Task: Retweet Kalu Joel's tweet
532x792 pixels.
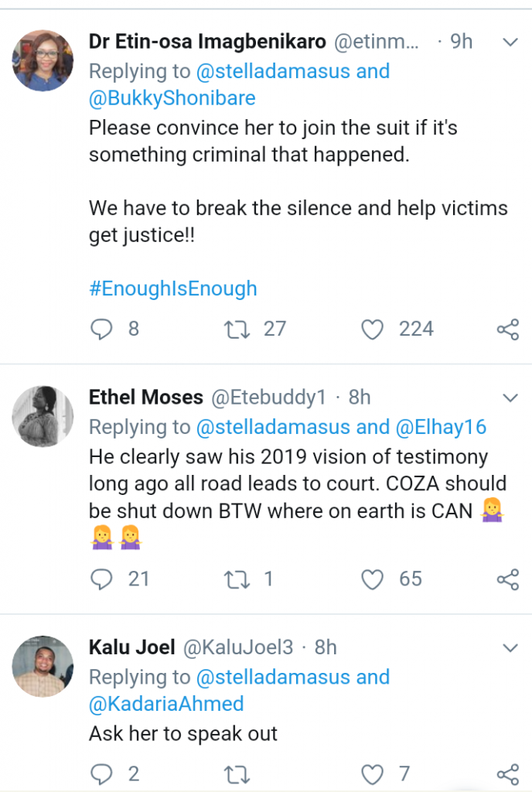Action: [232, 773]
